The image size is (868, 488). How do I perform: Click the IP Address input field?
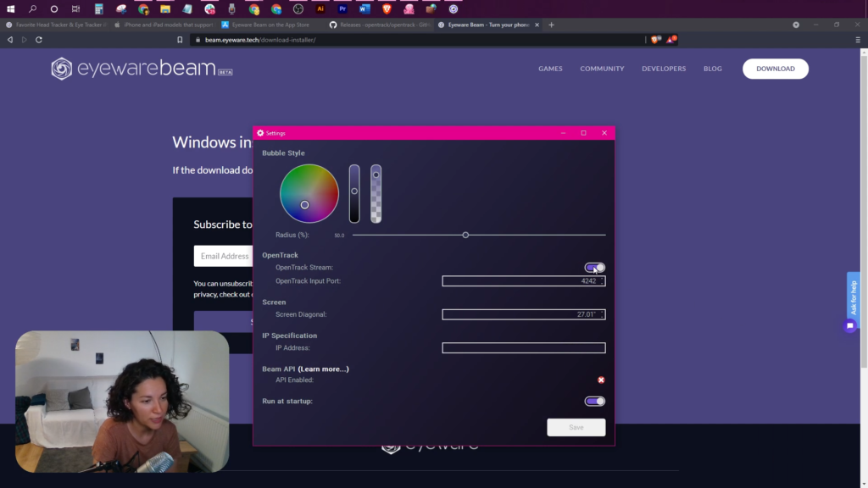pos(524,348)
